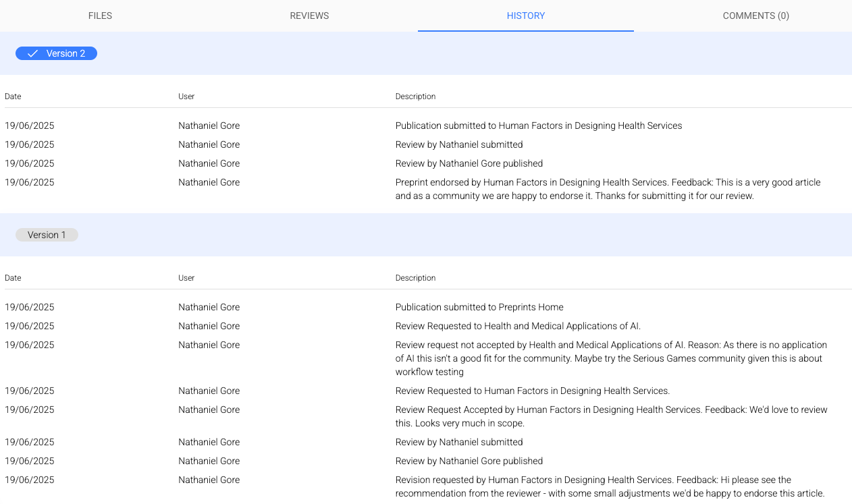
Task: Click Description column header under Version 2
Action: tap(415, 96)
